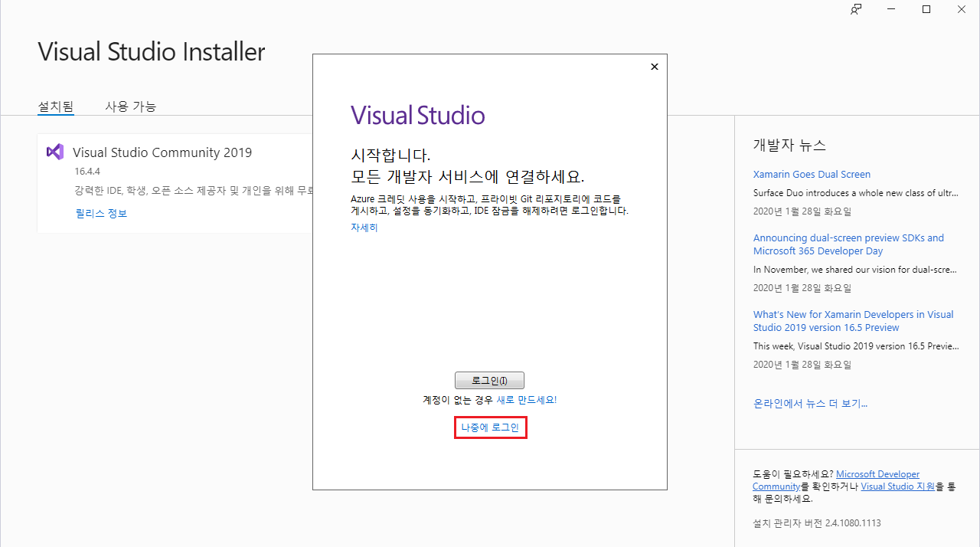This screenshot has width=980, height=547.
Task: Open the feedback icon in the title bar
Action: 857,9
